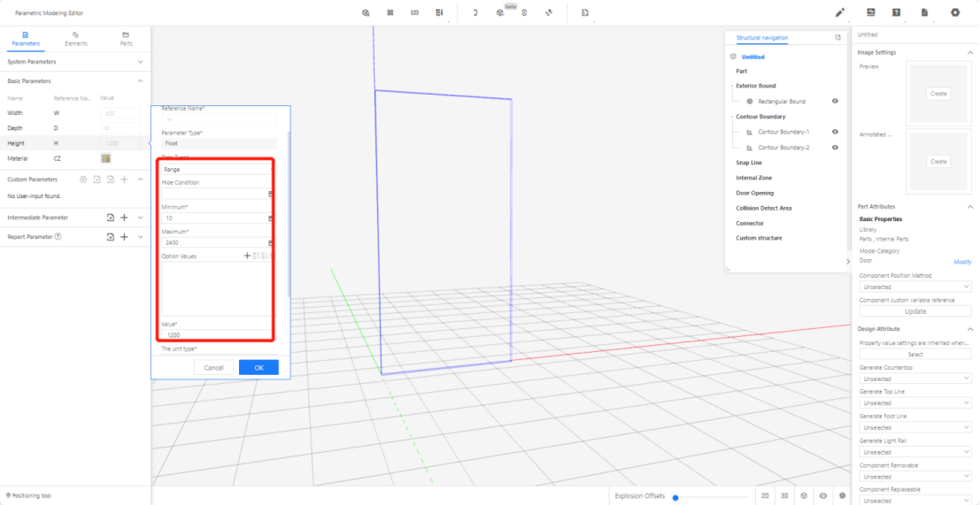
Task: Hide Contour Boundary-1 using its eye icon
Action: click(835, 132)
